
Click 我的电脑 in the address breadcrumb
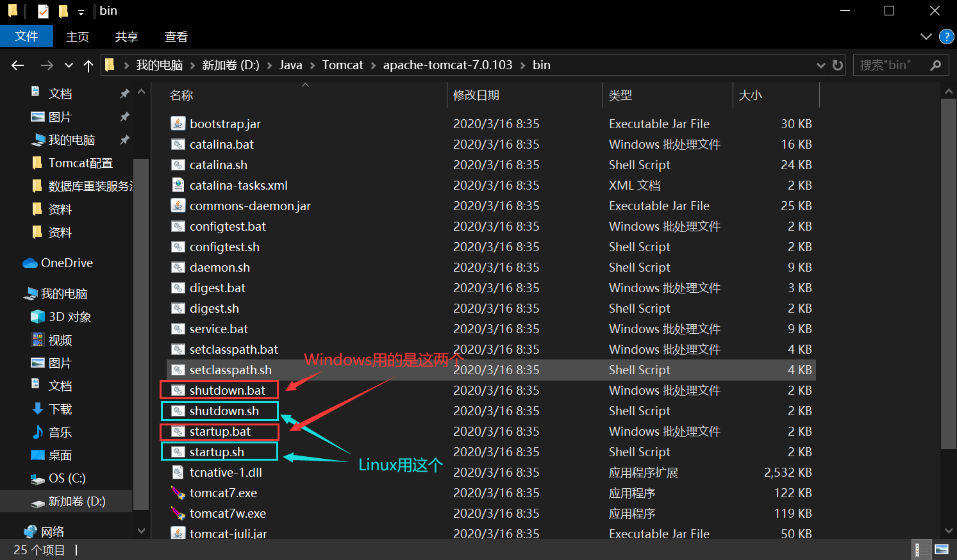coord(160,65)
